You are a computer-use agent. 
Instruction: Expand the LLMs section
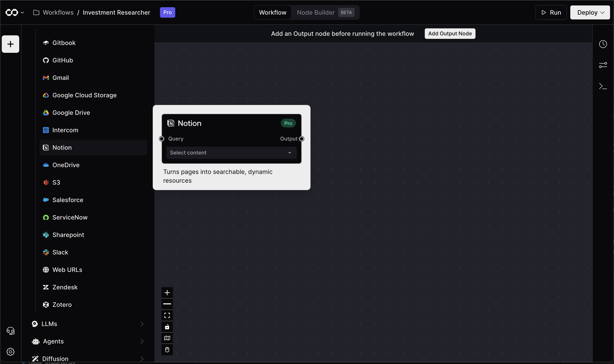coord(141,324)
